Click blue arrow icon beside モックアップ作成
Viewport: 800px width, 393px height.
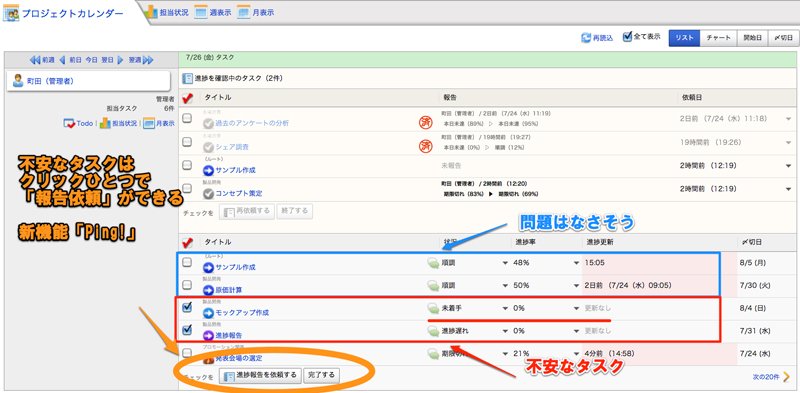tap(208, 312)
